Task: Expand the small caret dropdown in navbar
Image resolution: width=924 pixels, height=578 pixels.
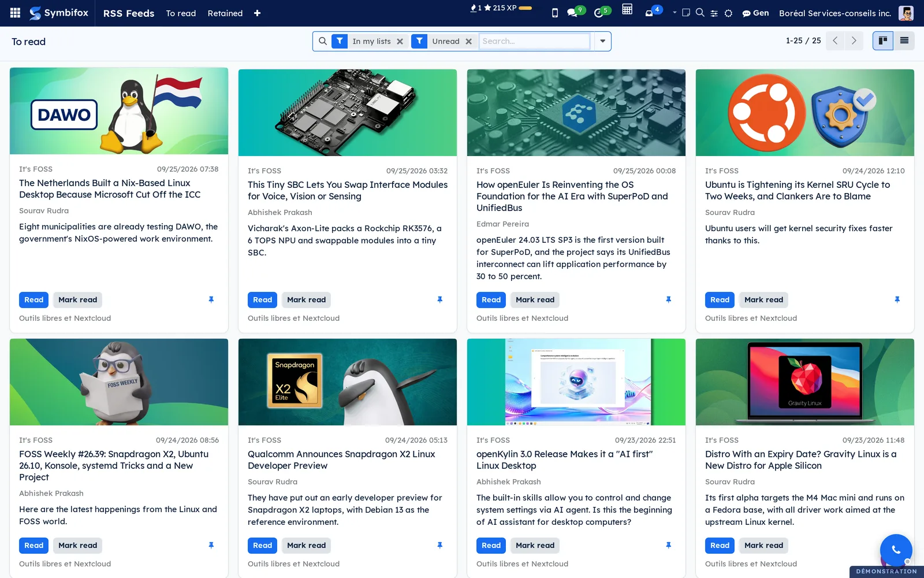Action: (675, 12)
